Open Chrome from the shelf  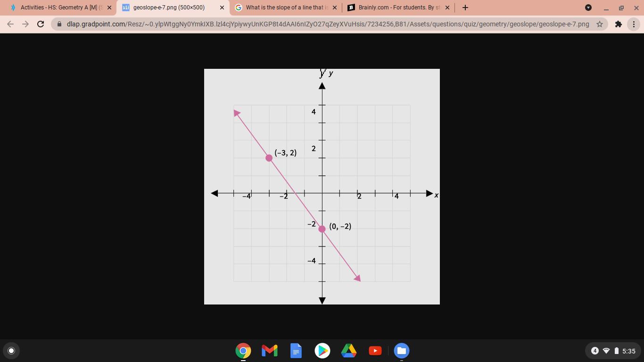click(243, 351)
